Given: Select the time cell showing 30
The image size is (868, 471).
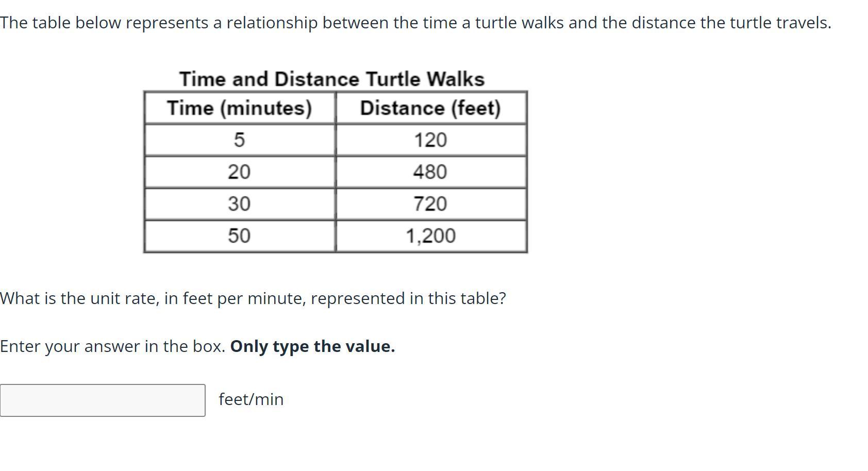Looking at the screenshot, I should pos(239,204).
